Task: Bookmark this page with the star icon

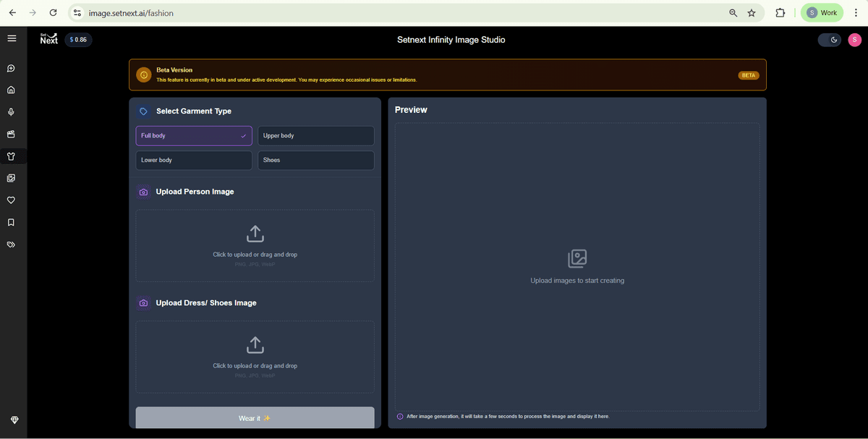Action: click(752, 13)
